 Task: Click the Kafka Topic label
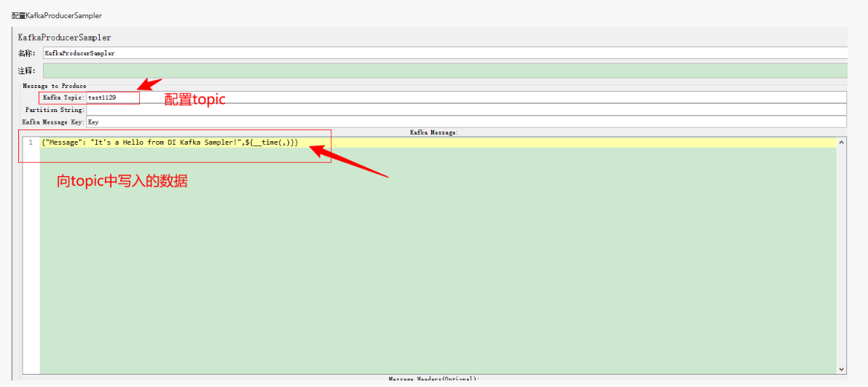pyautogui.click(x=63, y=97)
